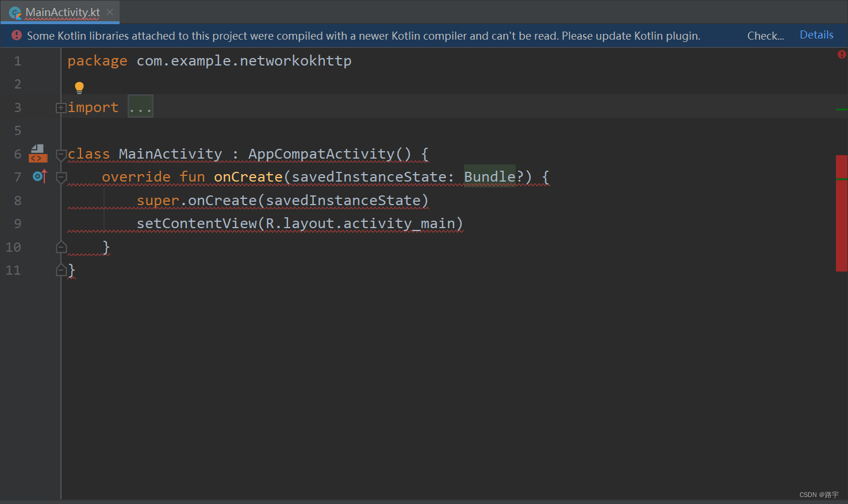Click R.layout.activity_main on line 9
Screen dimensions: 848x504
(360, 224)
